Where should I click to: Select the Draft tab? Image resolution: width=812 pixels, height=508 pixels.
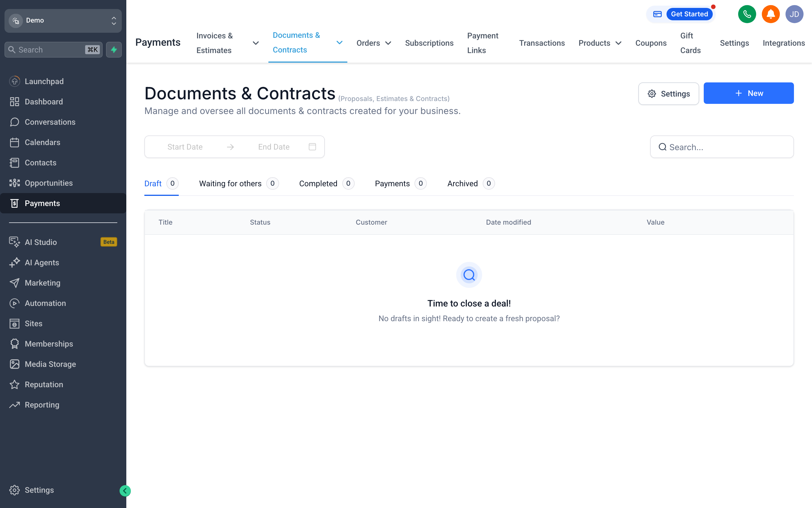pyautogui.click(x=161, y=183)
